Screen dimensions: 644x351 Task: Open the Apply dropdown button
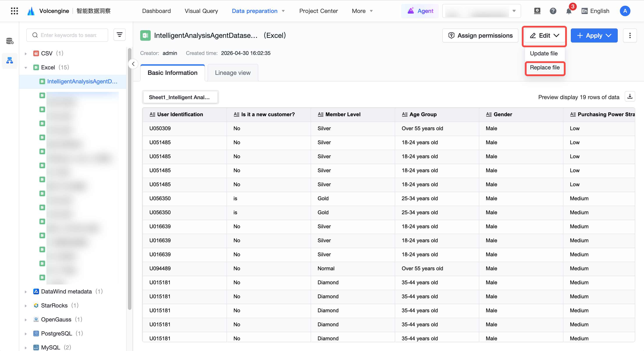[594, 35]
